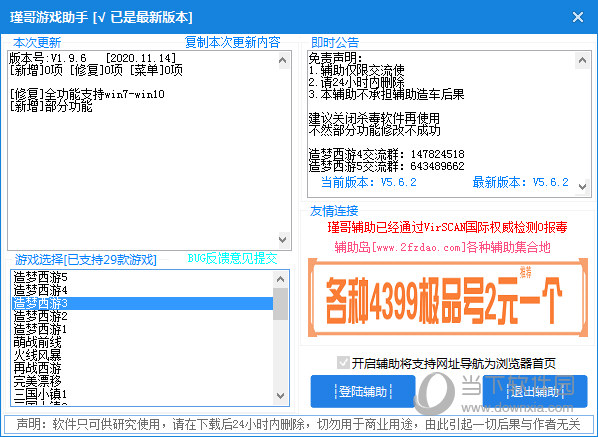Select 造梦西游4 in game list
This screenshot has height=437, width=598.
(x=142, y=290)
